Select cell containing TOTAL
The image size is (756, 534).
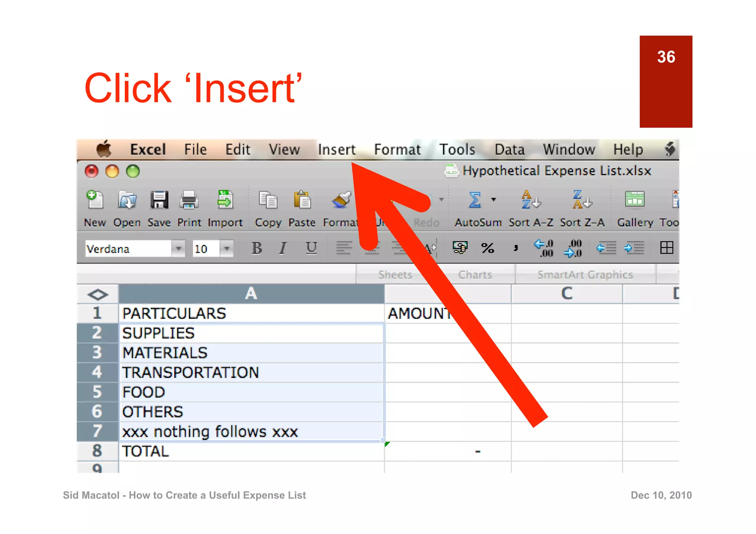[x=251, y=451]
